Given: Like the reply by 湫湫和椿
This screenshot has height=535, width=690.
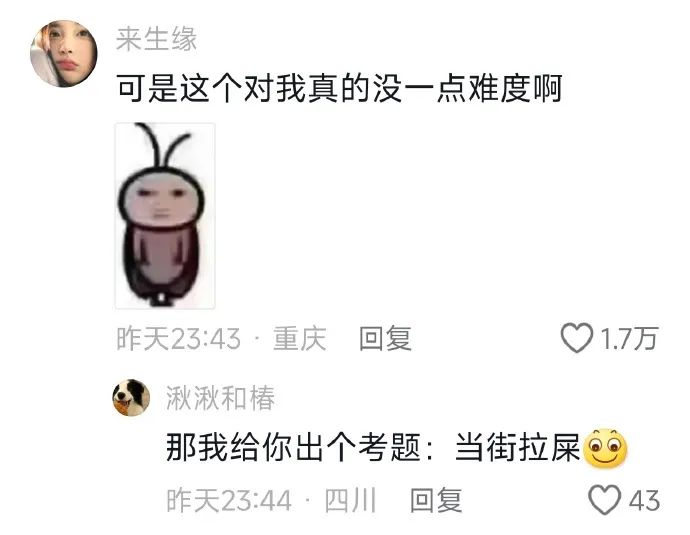Looking at the screenshot, I should 604,500.
